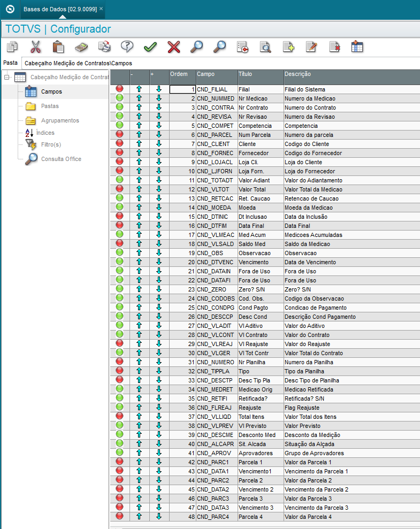This screenshot has width=420, height=529.
Task: Select the 'Valor do Adiantamento' description cell
Action: coord(352,180)
